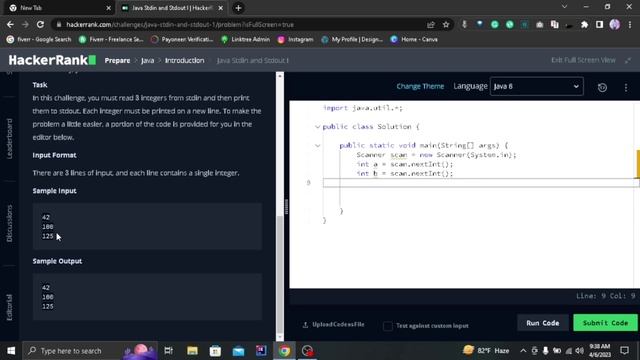
Task: Click the 'Sample Input' heading
Action: pyautogui.click(x=54, y=191)
